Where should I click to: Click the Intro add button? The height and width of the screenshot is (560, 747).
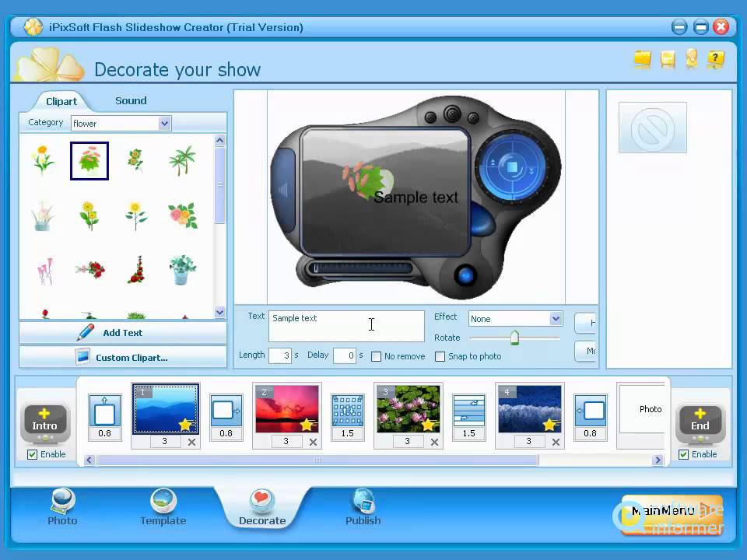coord(45,422)
